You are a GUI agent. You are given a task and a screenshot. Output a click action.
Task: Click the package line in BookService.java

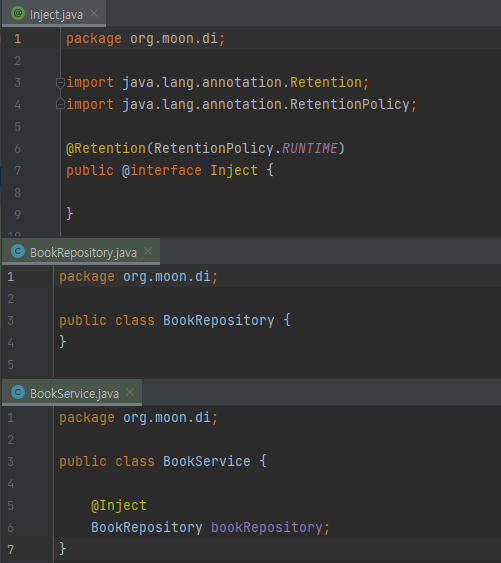click(x=138, y=418)
